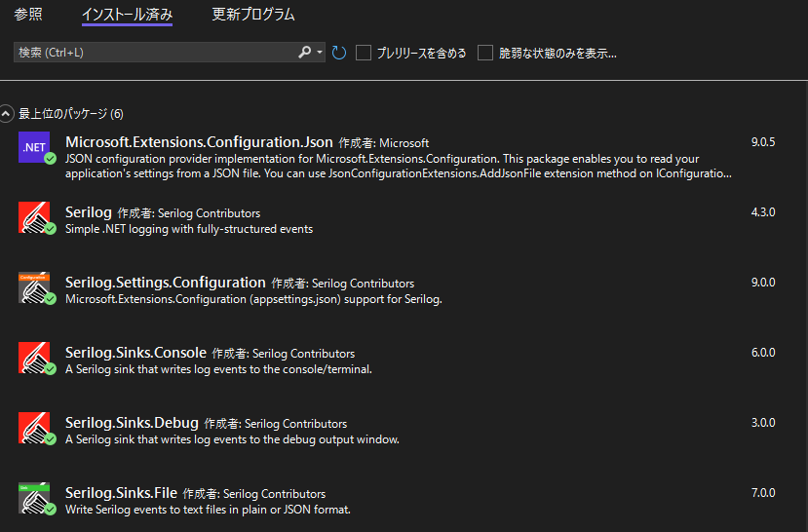Click the Serilog package icon

click(34, 217)
